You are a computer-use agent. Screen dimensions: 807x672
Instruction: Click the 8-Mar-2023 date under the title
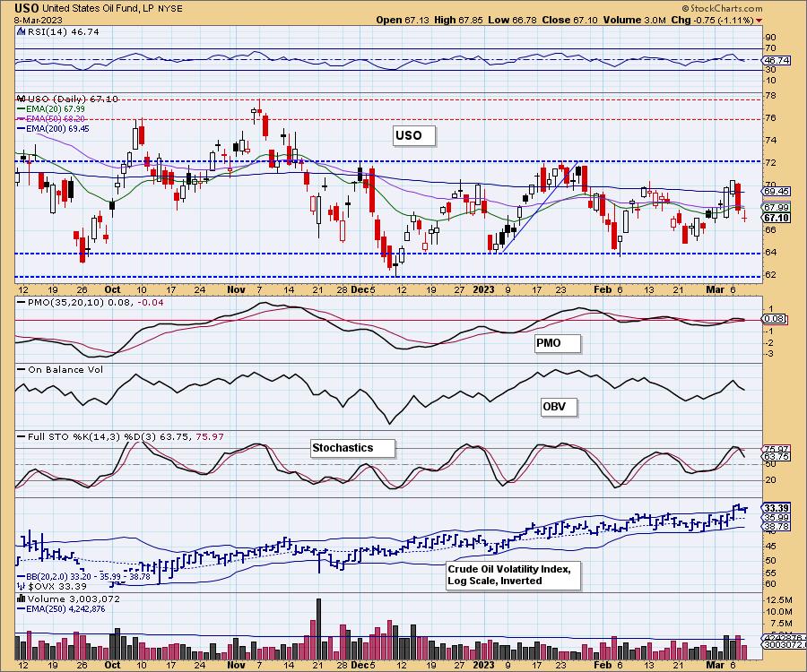pyautogui.click(x=38, y=20)
